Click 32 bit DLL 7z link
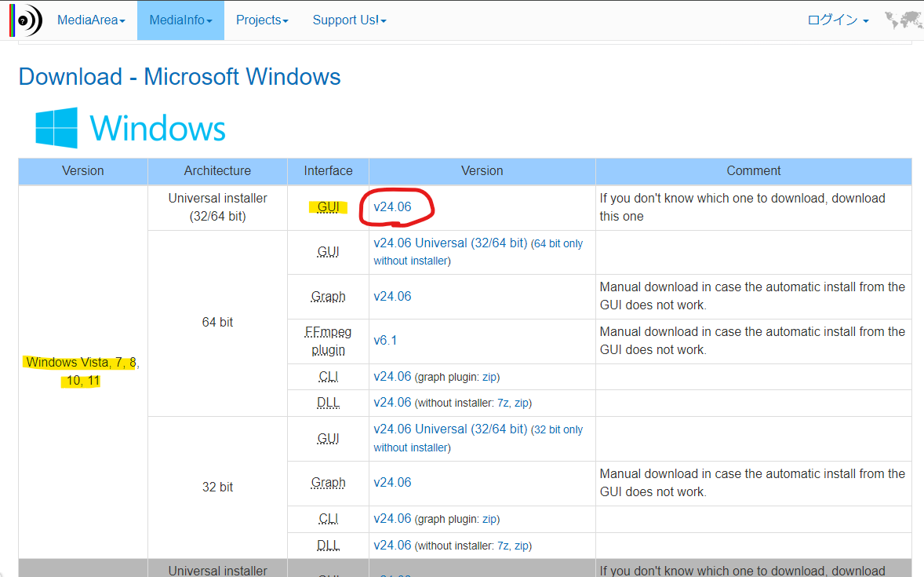 [x=504, y=546]
